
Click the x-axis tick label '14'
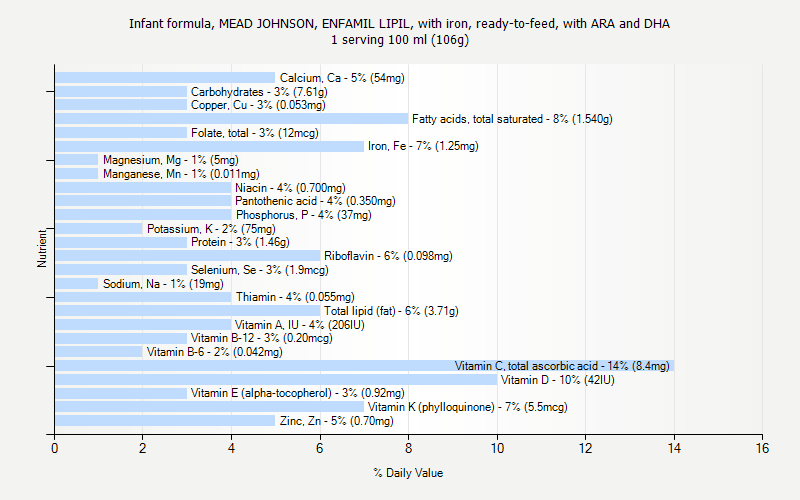click(x=674, y=448)
